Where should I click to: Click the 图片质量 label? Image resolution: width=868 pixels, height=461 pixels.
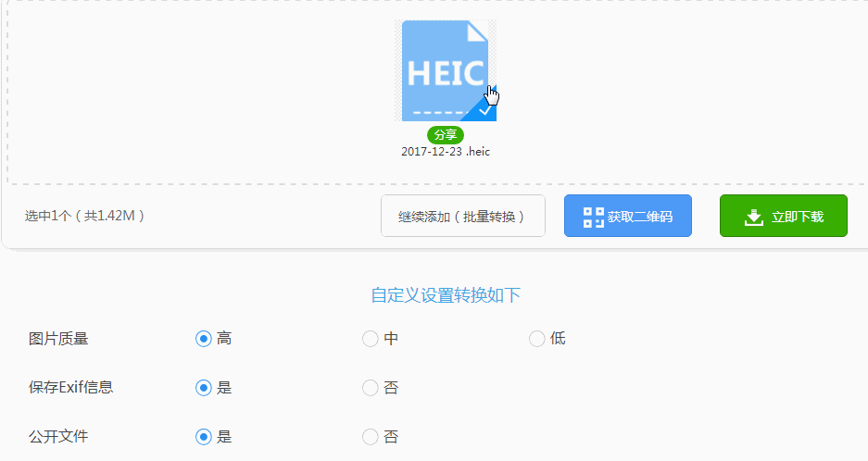click(x=58, y=339)
